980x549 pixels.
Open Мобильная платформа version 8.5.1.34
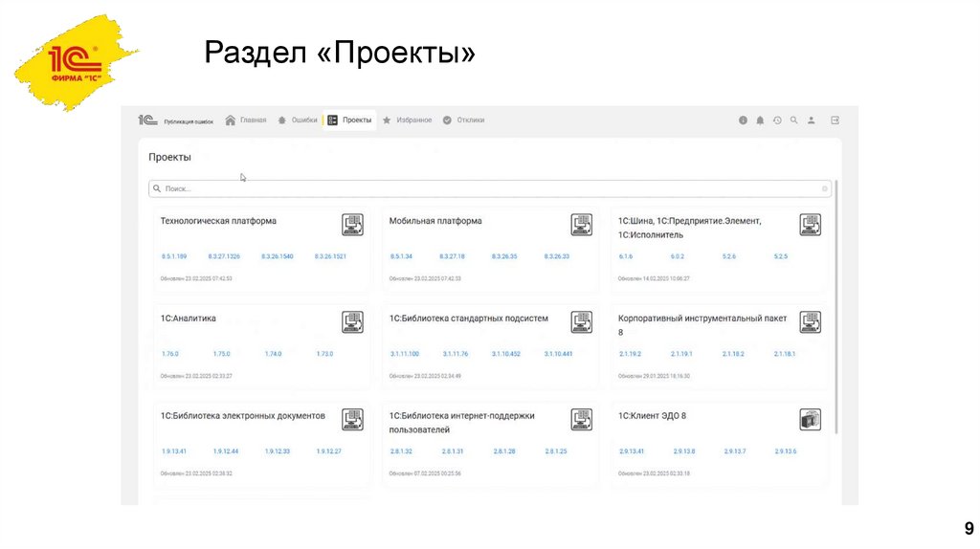pos(401,256)
